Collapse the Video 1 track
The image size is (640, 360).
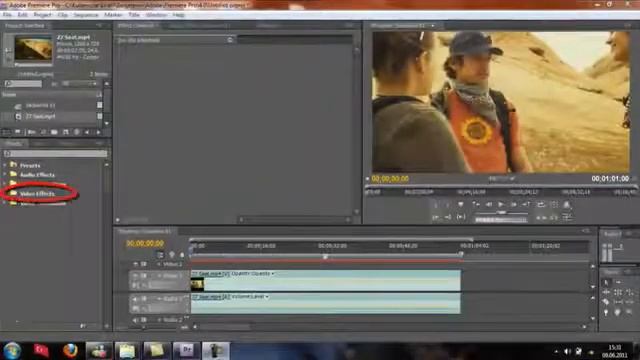(159, 276)
